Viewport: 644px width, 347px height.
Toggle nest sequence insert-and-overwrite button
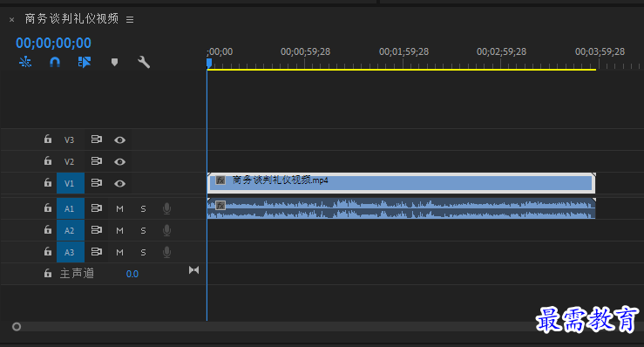click(25, 62)
